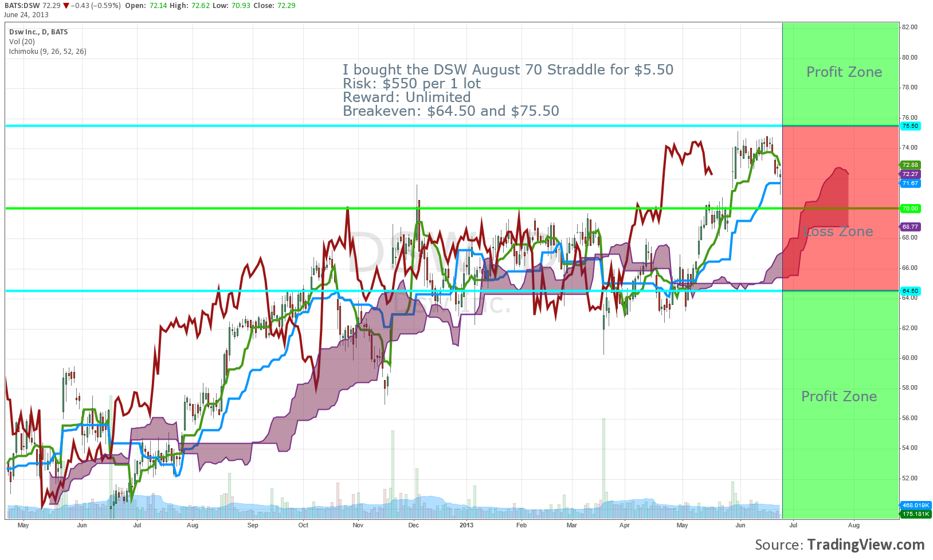Click the 'Dsw Inc., D, BATS' legend title
This screenshot has width=933, height=560.
[x=38, y=32]
